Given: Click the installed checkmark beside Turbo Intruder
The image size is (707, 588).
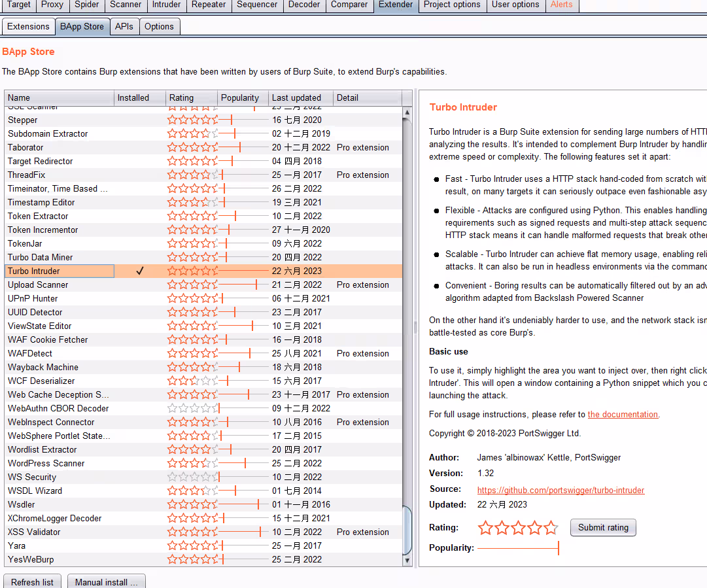Looking at the screenshot, I should point(140,271).
